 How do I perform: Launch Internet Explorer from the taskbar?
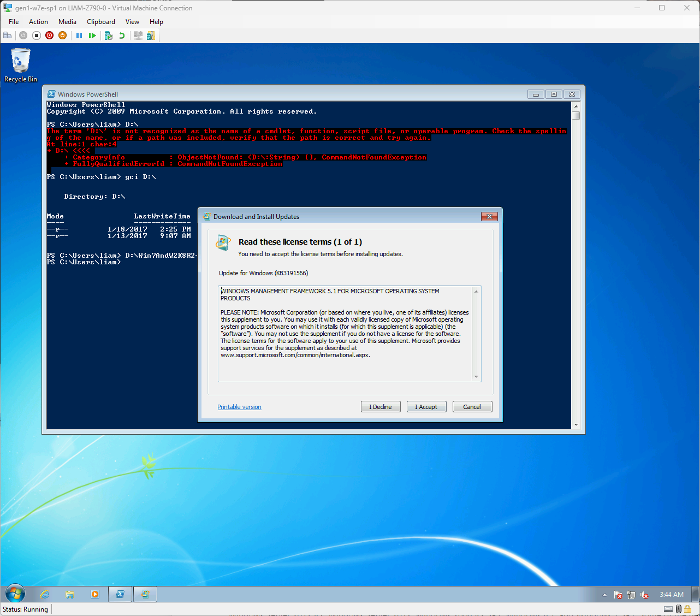point(45,594)
